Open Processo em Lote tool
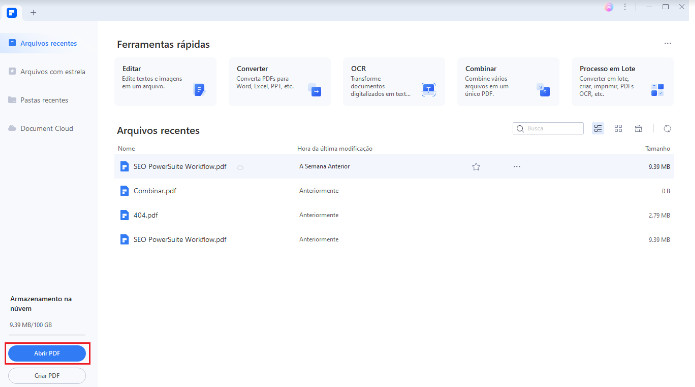 pyautogui.click(x=623, y=82)
